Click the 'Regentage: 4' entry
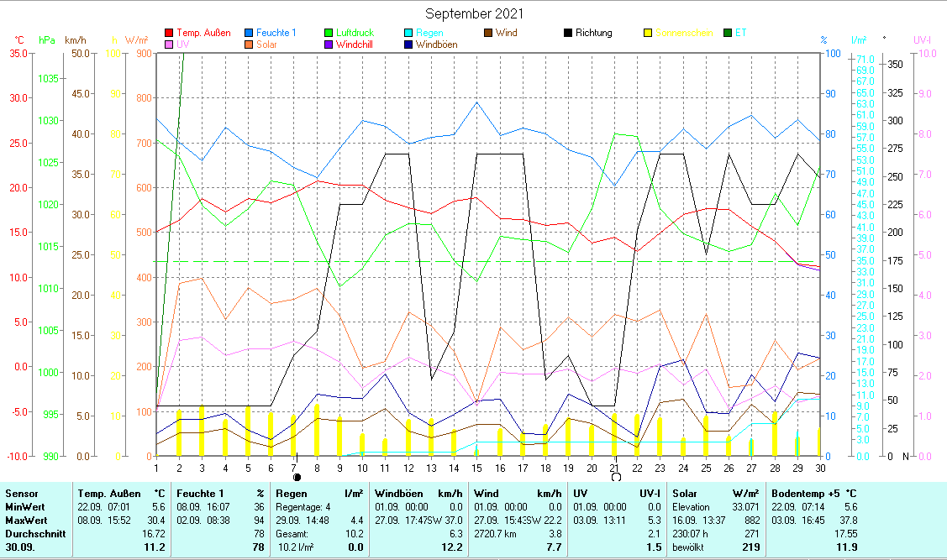 click(303, 507)
